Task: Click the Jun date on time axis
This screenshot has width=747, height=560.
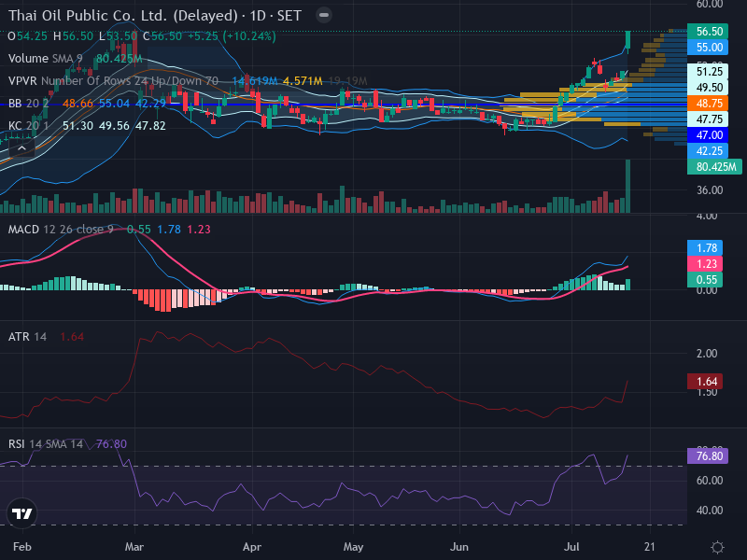Action: point(459,547)
